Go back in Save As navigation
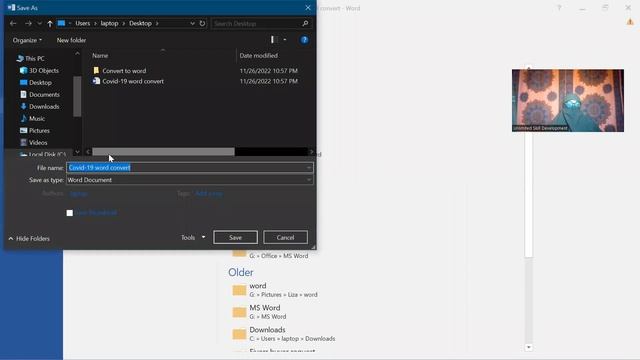This screenshot has height=360, width=640. [x=13, y=24]
